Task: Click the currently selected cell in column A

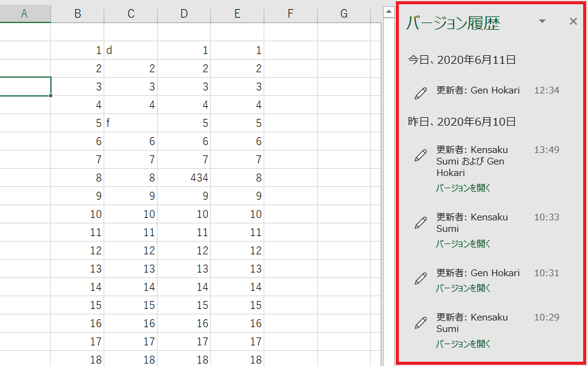Action: point(25,86)
